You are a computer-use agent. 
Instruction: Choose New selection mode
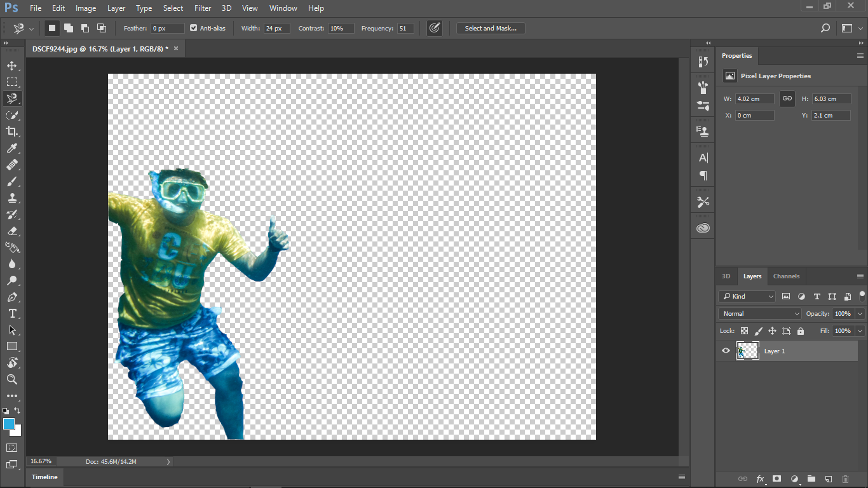[52, 28]
